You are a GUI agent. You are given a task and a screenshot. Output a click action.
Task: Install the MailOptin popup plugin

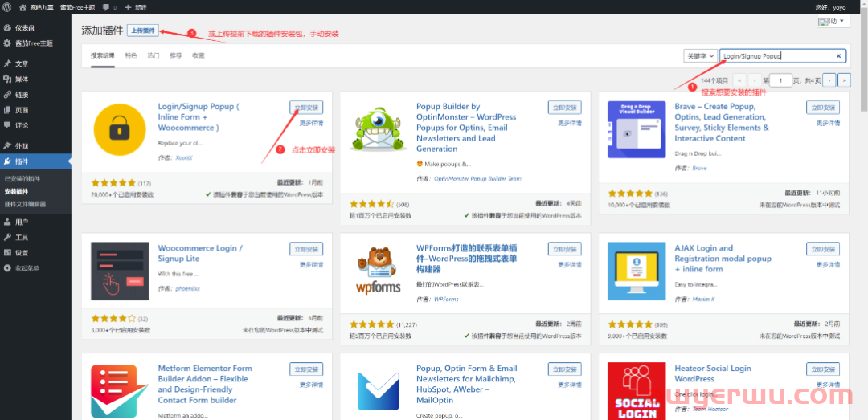[565, 369]
